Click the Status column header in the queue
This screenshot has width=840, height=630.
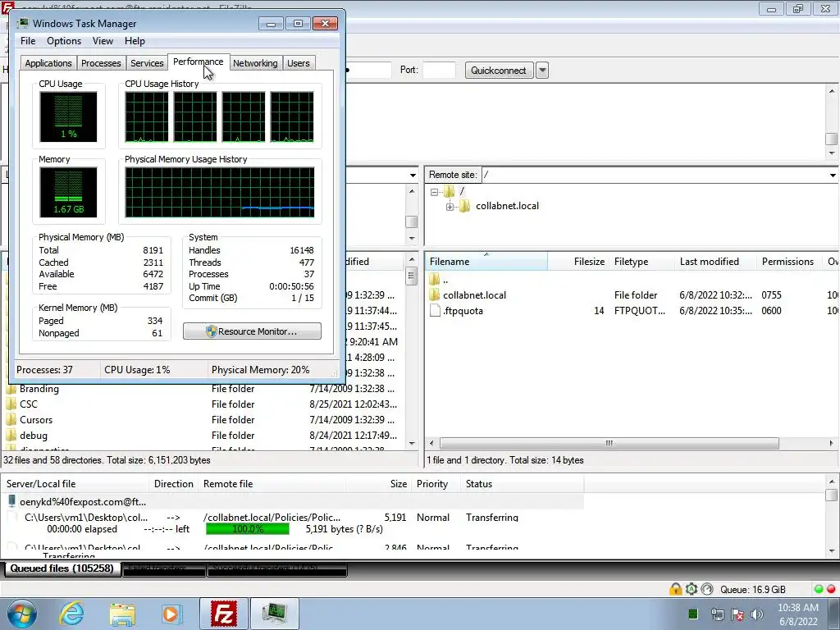point(522,484)
